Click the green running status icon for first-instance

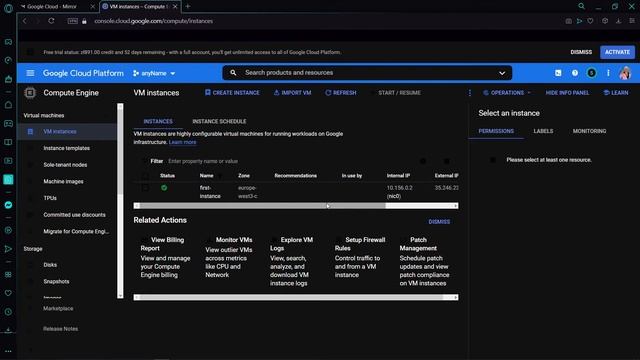click(164, 188)
